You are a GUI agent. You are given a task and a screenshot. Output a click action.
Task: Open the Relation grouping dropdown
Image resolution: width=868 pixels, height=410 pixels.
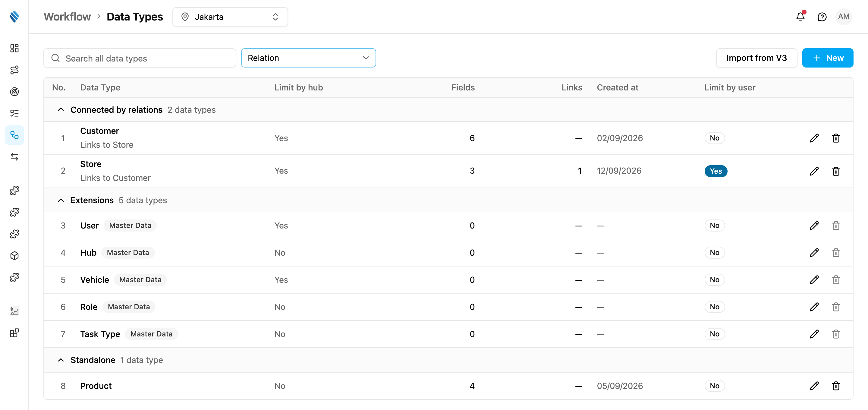point(308,58)
